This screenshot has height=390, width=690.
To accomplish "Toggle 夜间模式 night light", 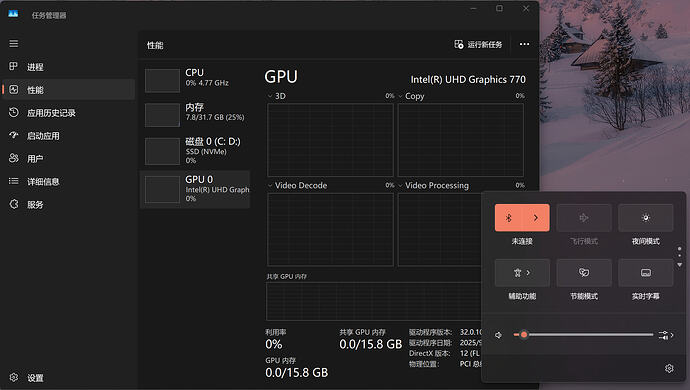I will click(x=646, y=217).
